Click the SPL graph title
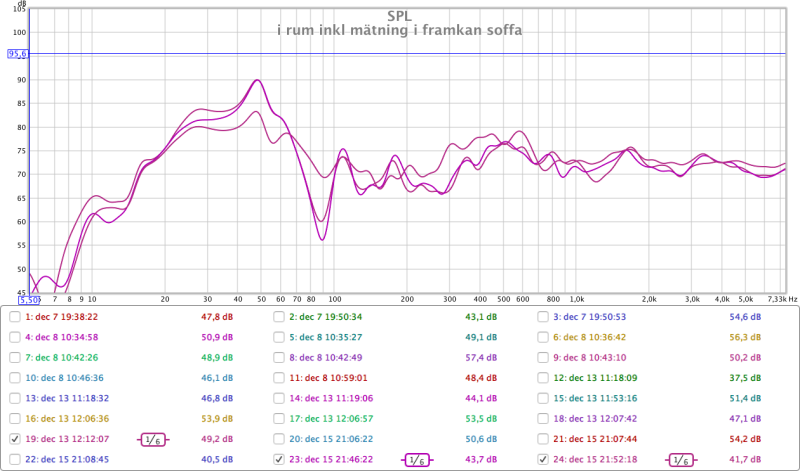 [x=398, y=16]
